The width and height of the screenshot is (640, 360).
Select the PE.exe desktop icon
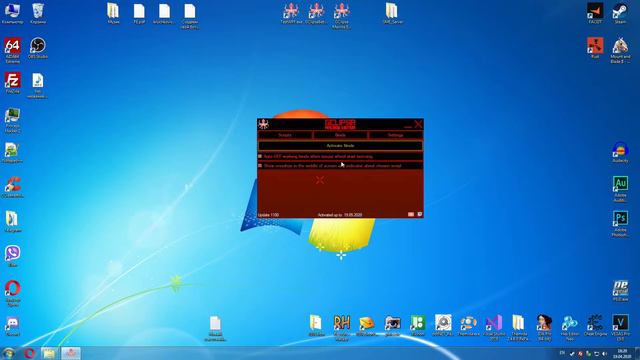pos(620,291)
